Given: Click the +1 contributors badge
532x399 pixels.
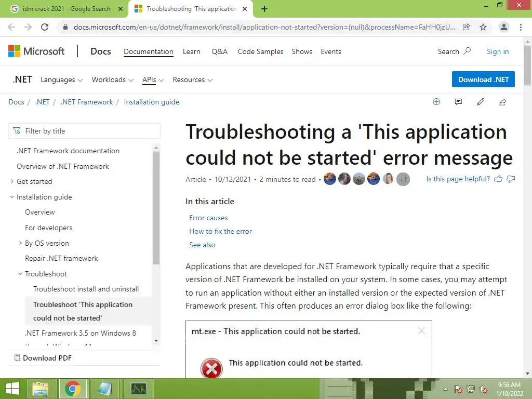Looking at the screenshot, I should point(403,179).
